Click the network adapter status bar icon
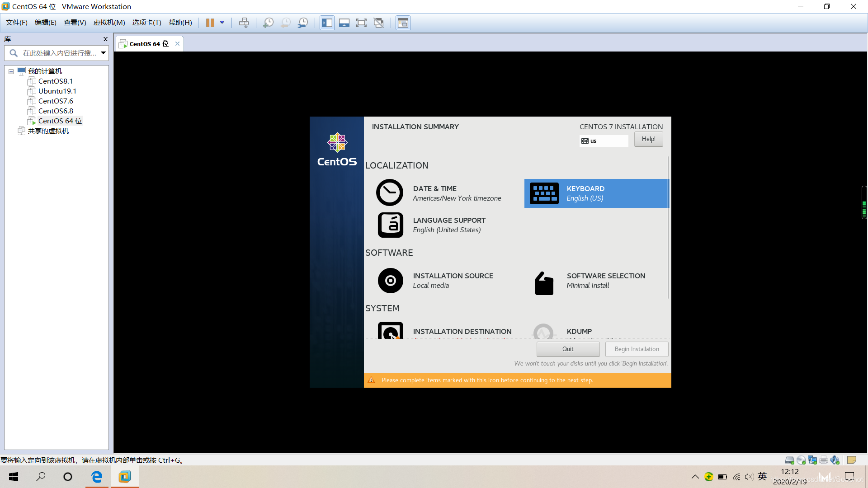The height and width of the screenshot is (488, 868). [812, 460]
